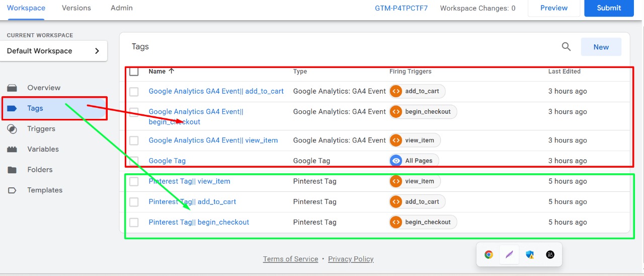Screen dimensions: 644x276
Task: Click the Variables brick icon
Action: pyautogui.click(x=12, y=150)
